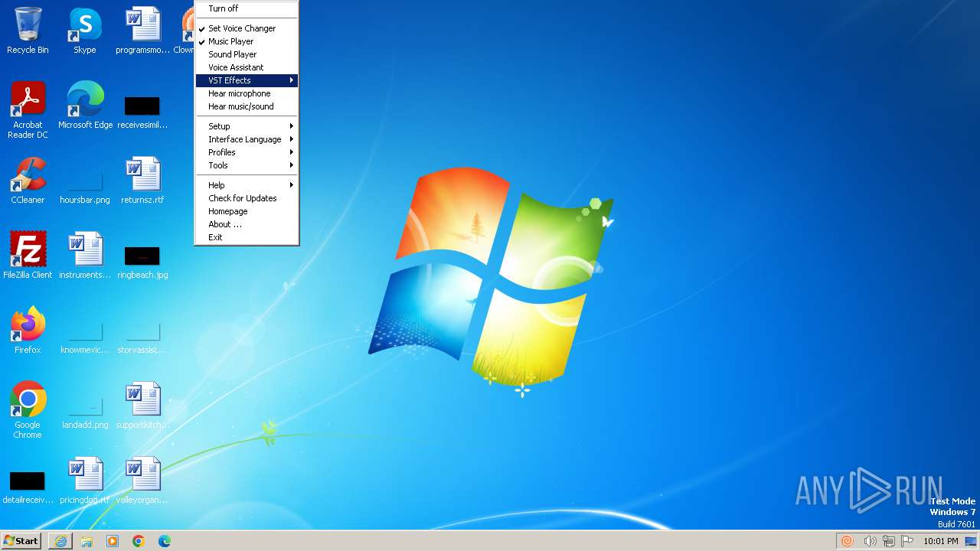The width and height of the screenshot is (980, 551).
Task: Launch Edge from the taskbar
Action: [x=165, y=541]
